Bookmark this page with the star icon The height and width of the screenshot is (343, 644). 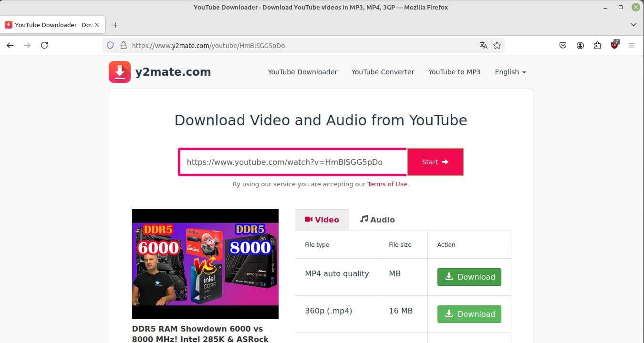click(498, 45)
